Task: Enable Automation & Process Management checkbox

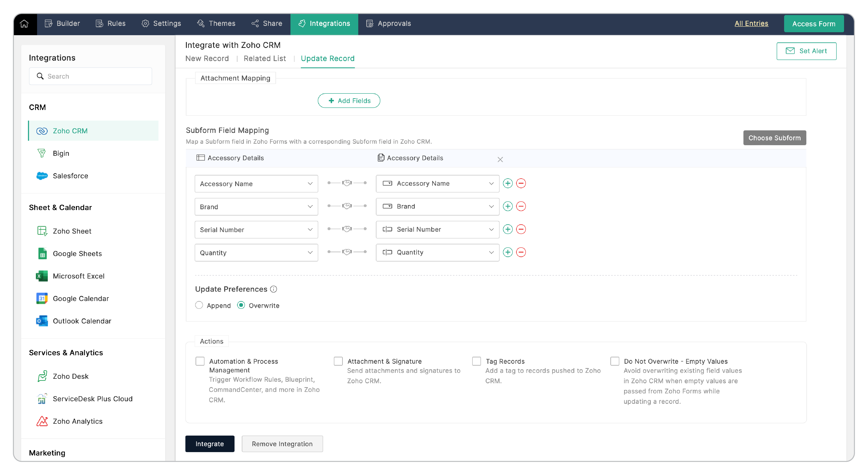Action: 200,361
